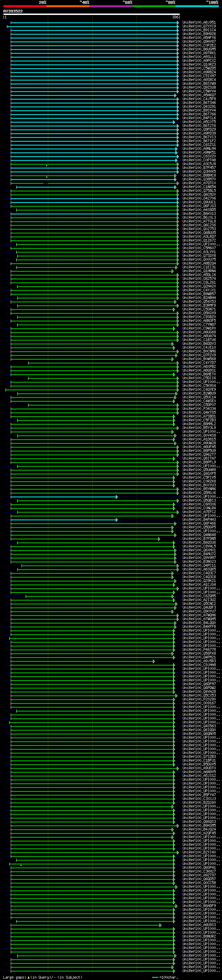
Task: Click the purple ~60% identity legend bar
Action: point(111,6)
